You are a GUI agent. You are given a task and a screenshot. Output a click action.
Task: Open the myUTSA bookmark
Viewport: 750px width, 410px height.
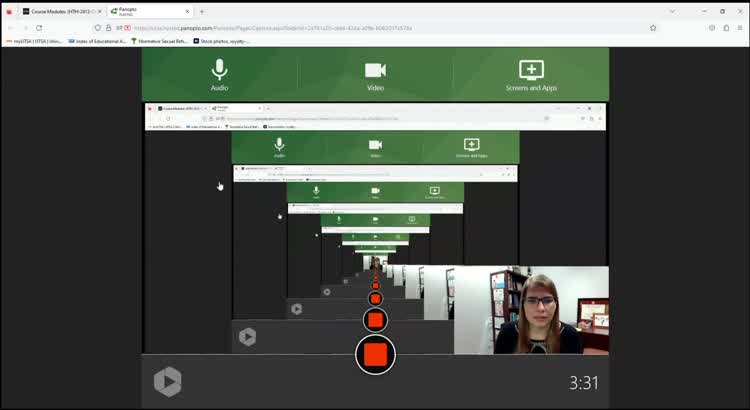tap(34, 41)
